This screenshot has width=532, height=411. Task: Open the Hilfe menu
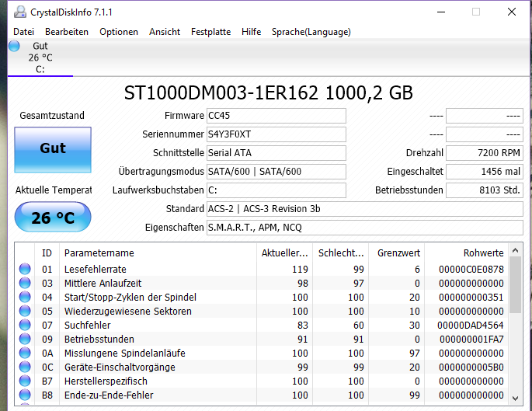pos(252,32)
